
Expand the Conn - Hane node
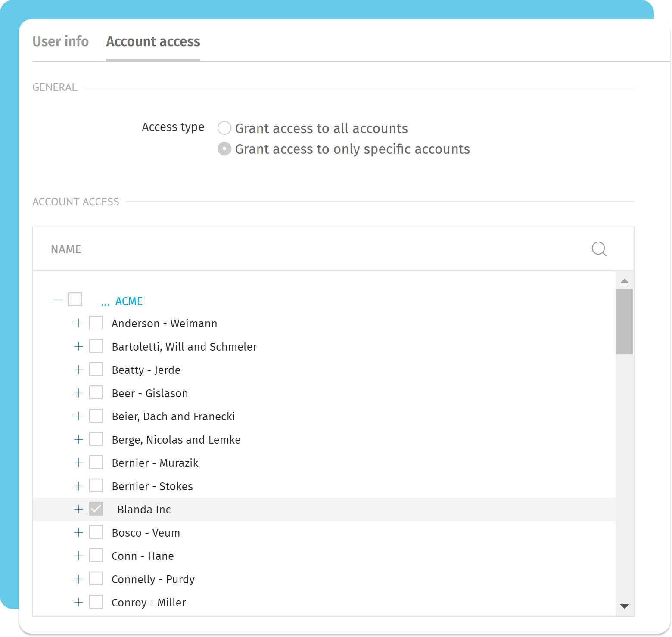78,556
